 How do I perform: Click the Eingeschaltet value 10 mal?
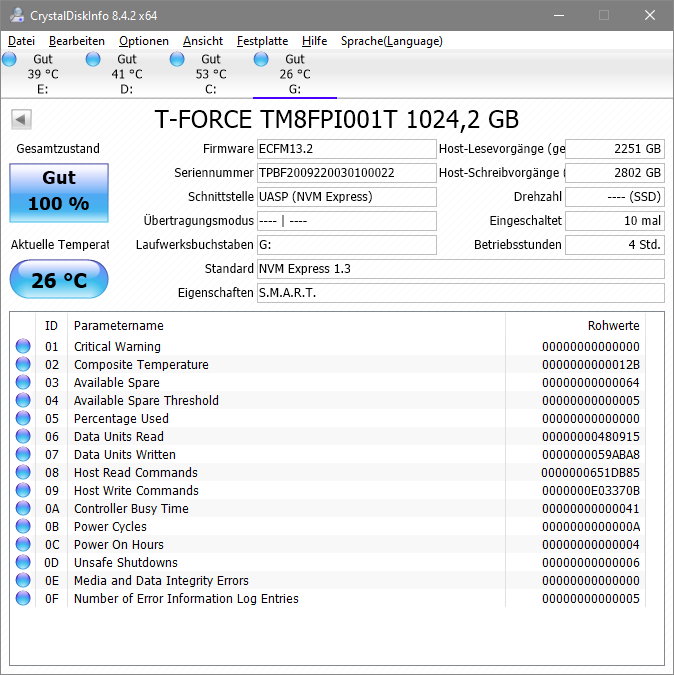click(x=615, y=221)
